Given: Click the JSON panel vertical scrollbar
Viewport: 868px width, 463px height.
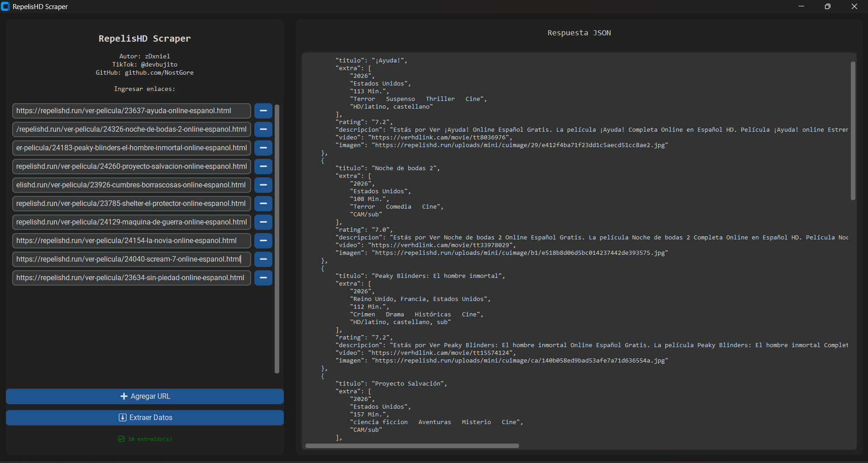Looking at the screenshot, I should 853,131.
